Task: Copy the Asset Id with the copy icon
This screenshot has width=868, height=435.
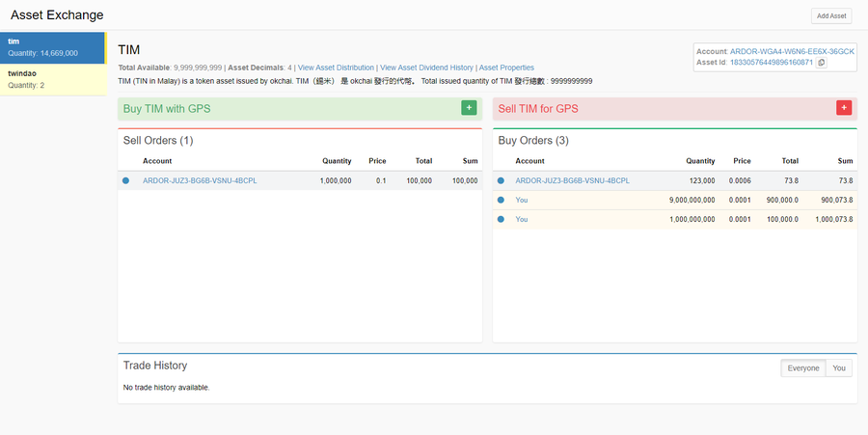Action: click(822, 63)
